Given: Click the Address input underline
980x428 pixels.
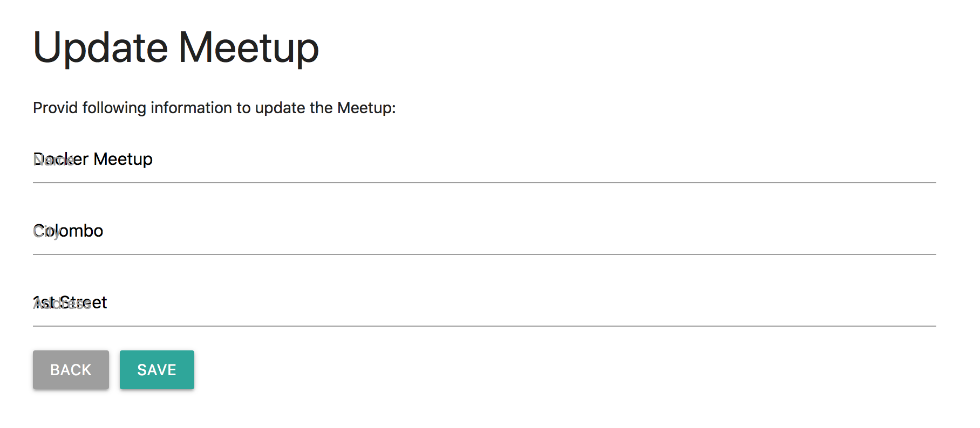Looking at the screenshot, I should (486, 325).
